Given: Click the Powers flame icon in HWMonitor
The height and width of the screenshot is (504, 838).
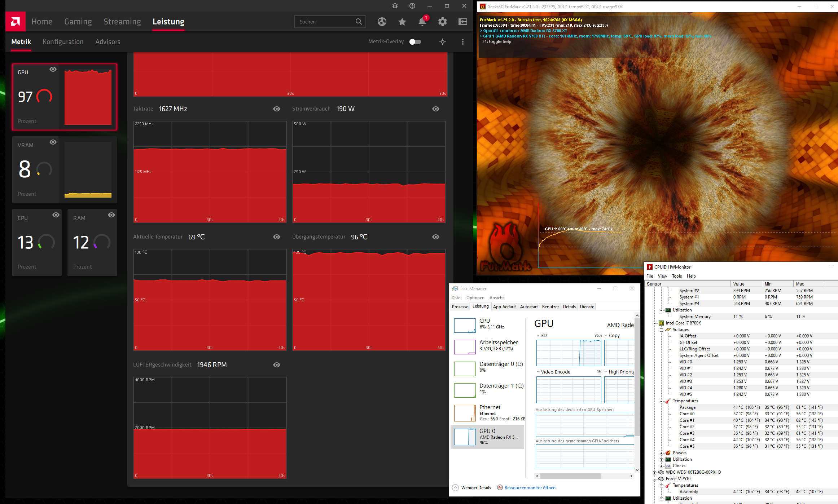Looking at the screenshot, I should click(668, 453).
